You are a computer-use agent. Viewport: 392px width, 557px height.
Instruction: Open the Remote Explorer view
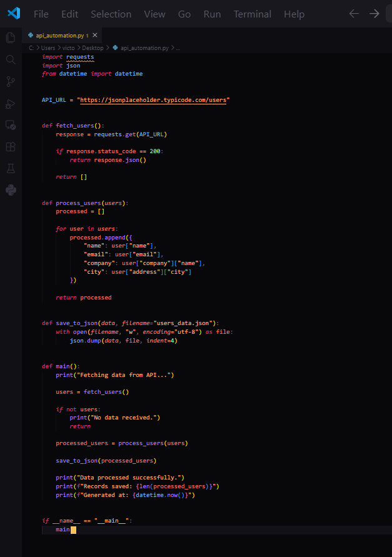[x=11, y=125]
